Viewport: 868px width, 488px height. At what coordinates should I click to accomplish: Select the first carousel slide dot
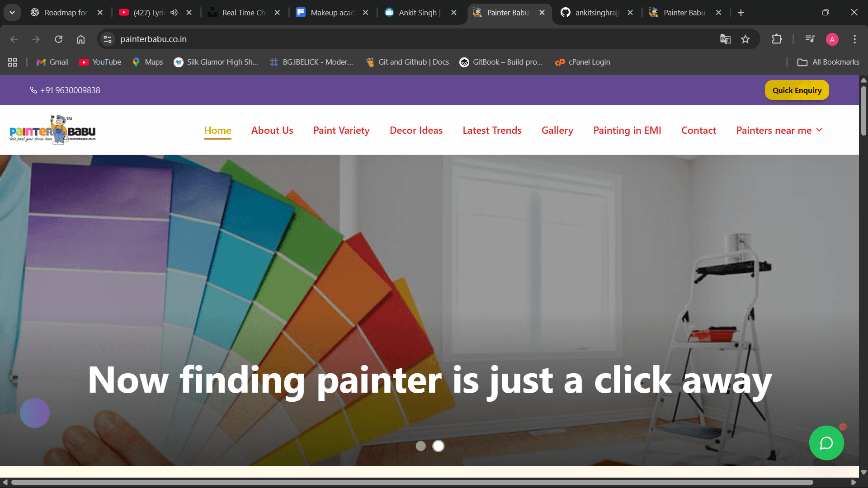(420, 446)
